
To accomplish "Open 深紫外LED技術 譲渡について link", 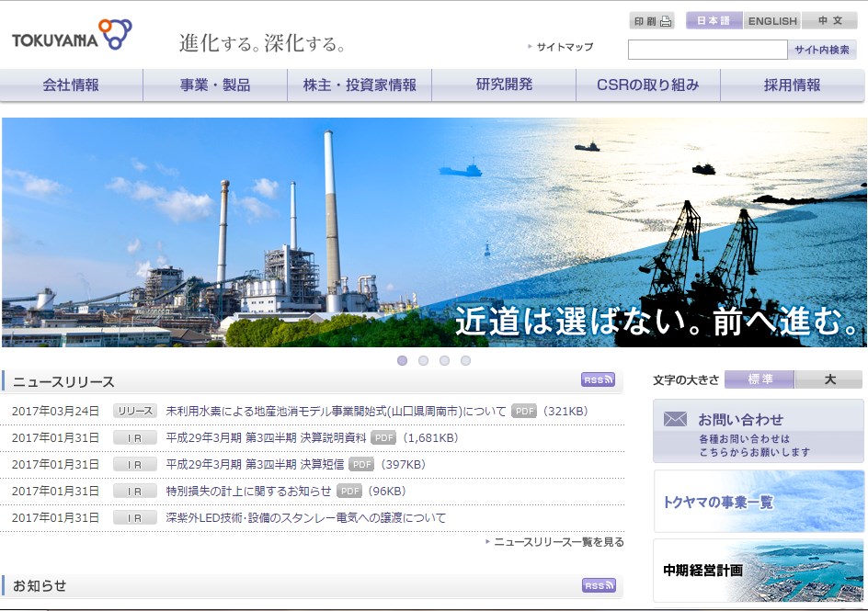I will [x=305, y=517].
